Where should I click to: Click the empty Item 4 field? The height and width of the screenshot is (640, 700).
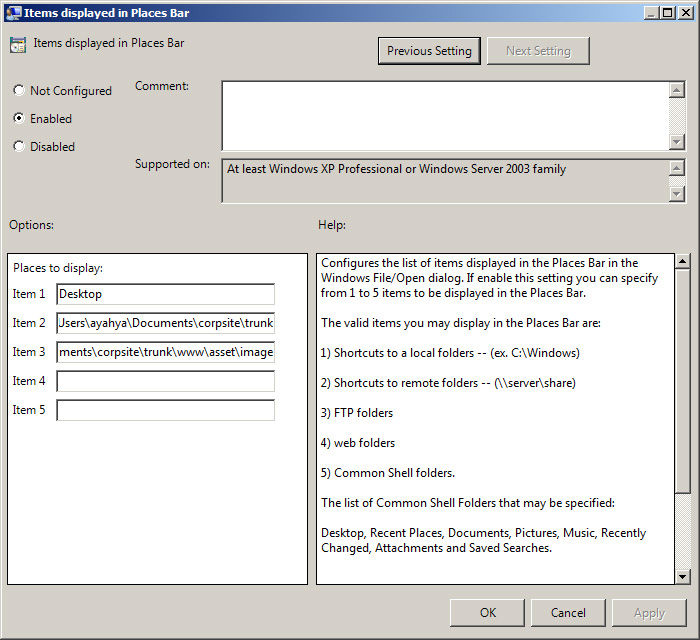tap(166, 381)
